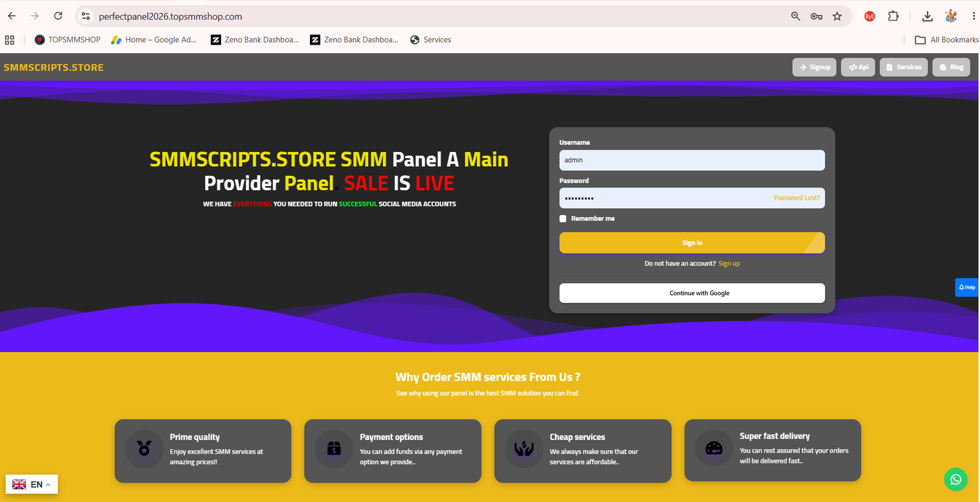Enable the Remember me checkbox
The height and width of the screenshot is (502, 980).
(x=563, y=219)
